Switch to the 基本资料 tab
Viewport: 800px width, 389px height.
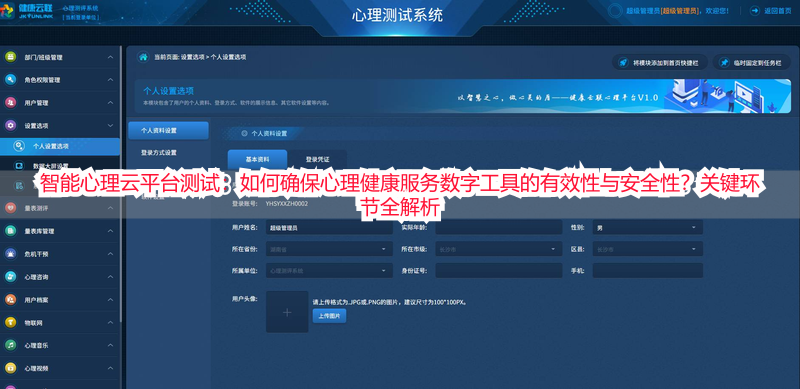click(x=257, y=159)
